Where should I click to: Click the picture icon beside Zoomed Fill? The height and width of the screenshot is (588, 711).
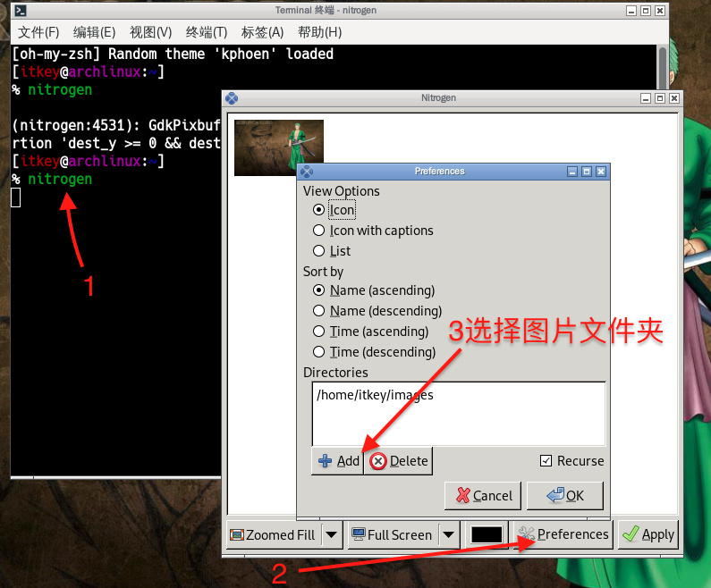pyautogui.click(x=237, y=535)
